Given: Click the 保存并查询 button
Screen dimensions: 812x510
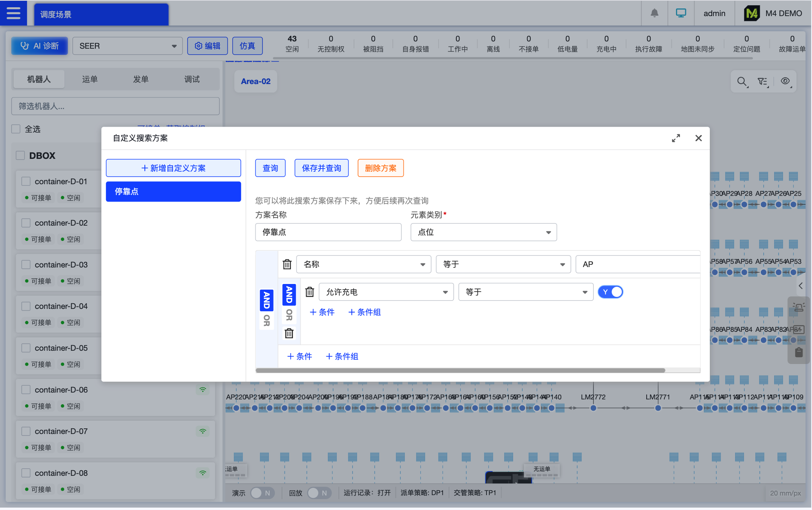Looking at the screenshot, I should tap(321, 168).
